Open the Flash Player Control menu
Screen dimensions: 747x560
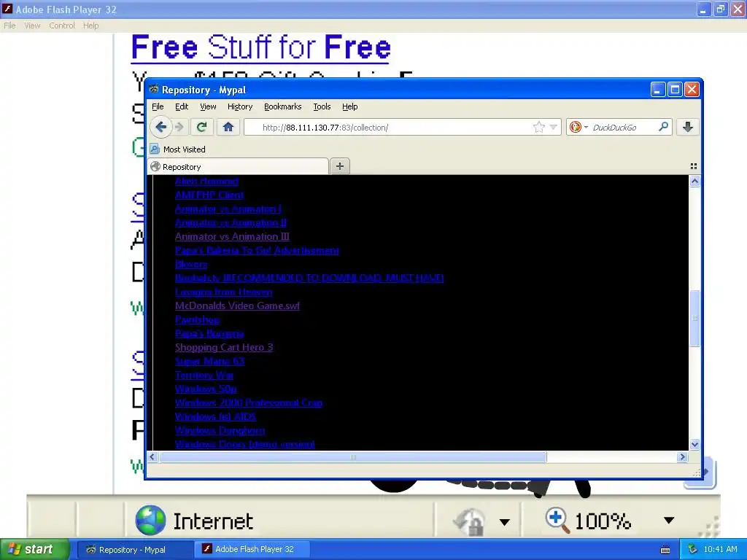coord(62,26)
